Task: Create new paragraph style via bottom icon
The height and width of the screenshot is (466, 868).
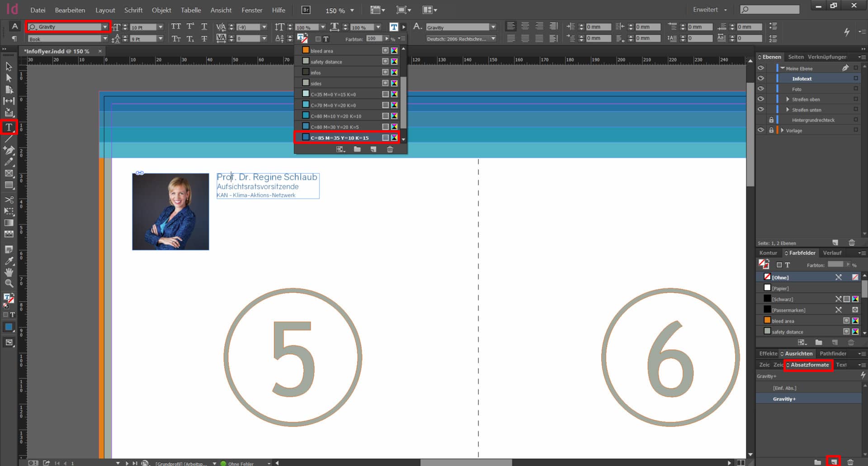Action: coord(834,461)
